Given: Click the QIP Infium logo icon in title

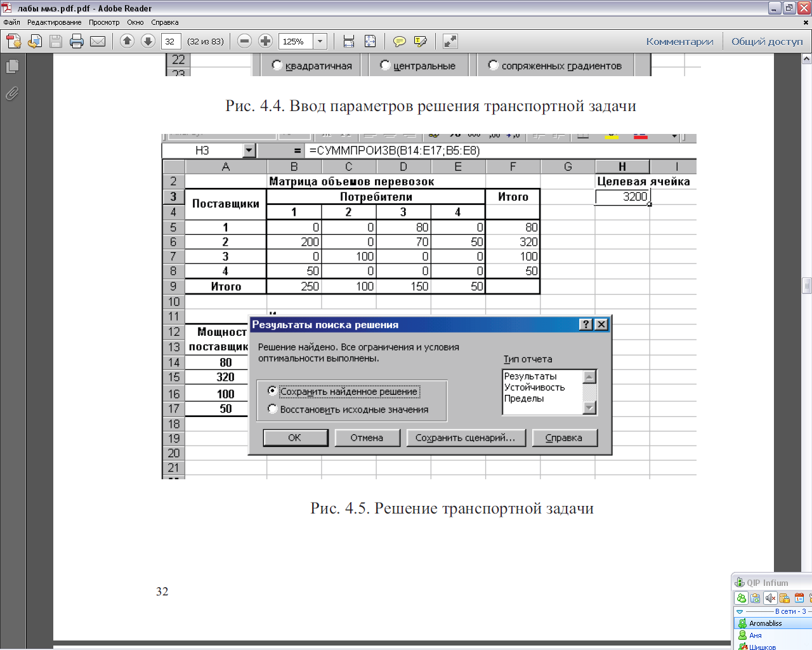Looking at the screenshot, I should (x=740, y=582).
